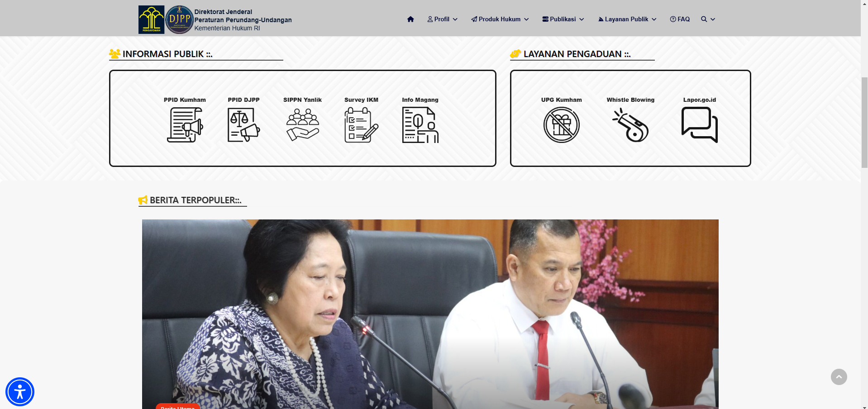Open the FAQ menu item
Screen dimensions: 868x409
pyautogui.click(x=680, y=19)
